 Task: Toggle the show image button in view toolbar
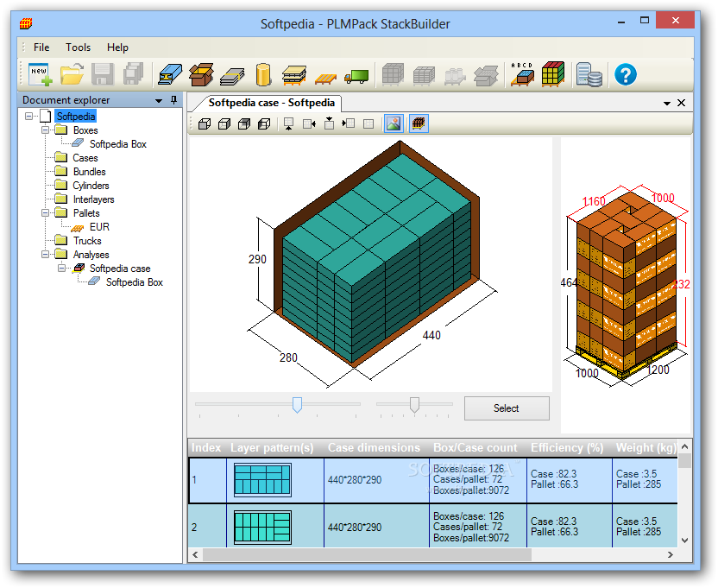(x=394, y=123)
